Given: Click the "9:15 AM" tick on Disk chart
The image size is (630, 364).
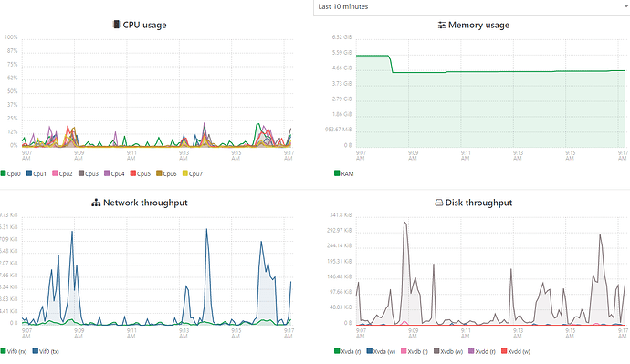Looking at the screenshot, I should [570, 333].
